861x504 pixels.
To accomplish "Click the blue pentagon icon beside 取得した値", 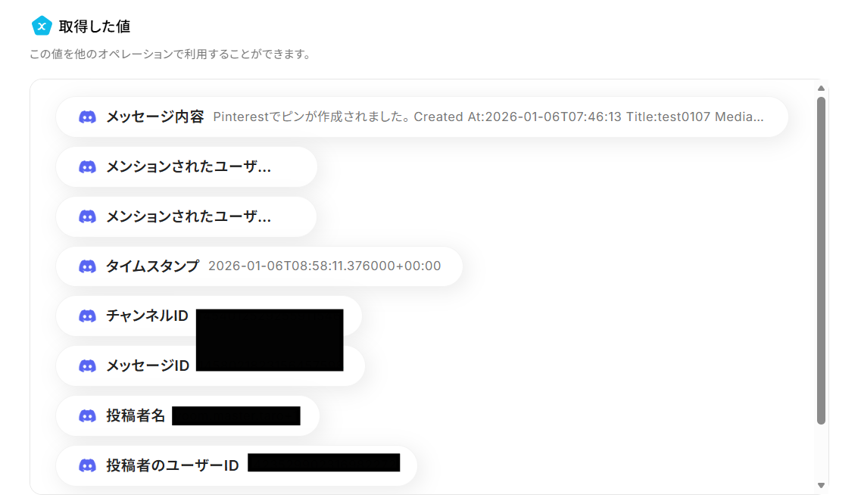I will pos(42,26).
